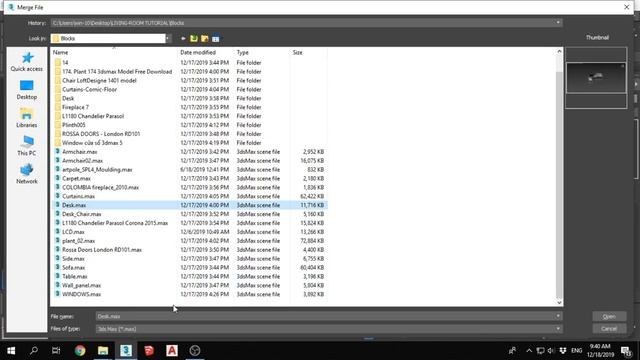Image resolution: width=640 pixels, height=360 pixels.
Task: Open AutoCAD from the taskbar
Action: (x=172, y=351)
